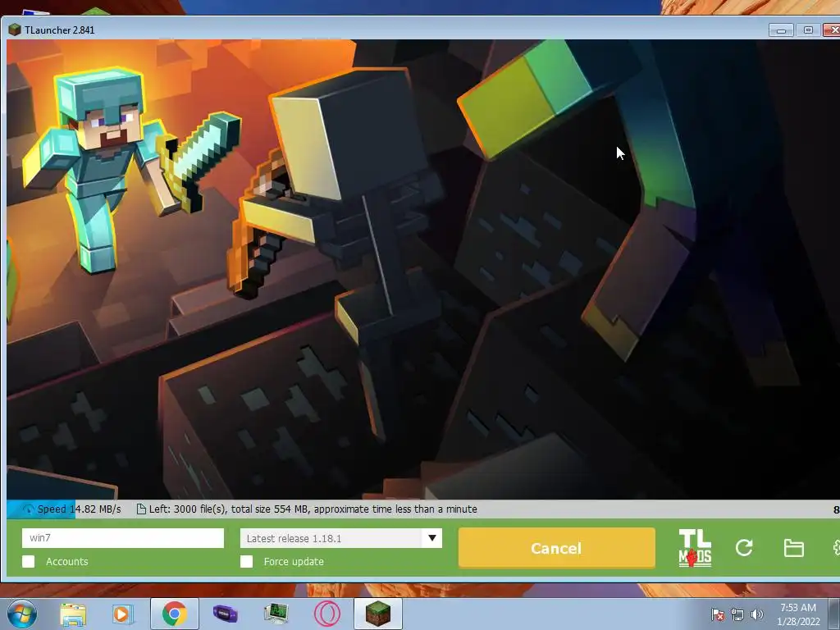Open the purple game controller taskbar app
840x630 pixels.
[x=225, y=613]
